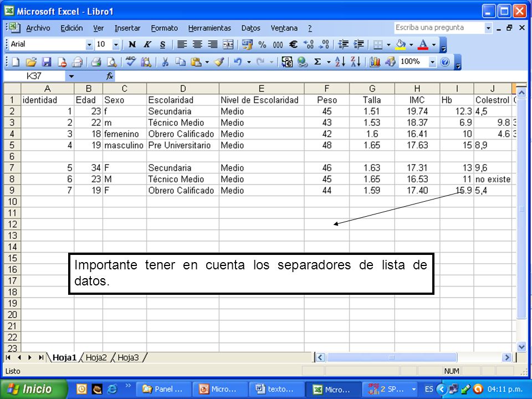Open the Archivo menu
The width and height of the screenshot is (532, 399).
point(38,28)
